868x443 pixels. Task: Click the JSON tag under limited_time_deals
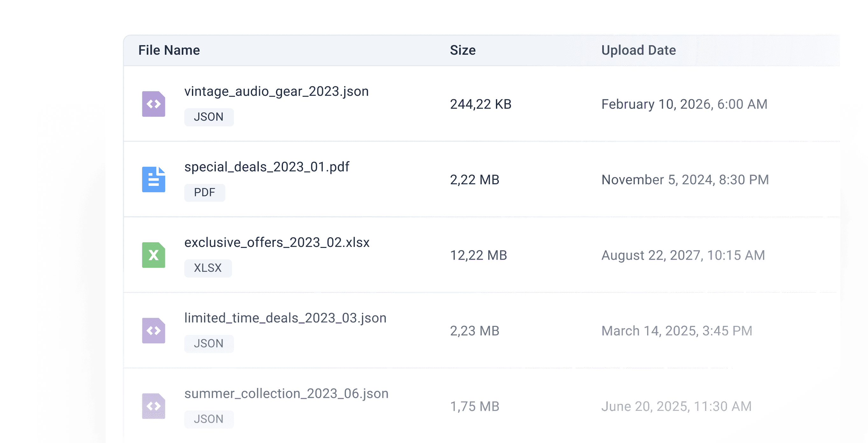click(208, 343)
